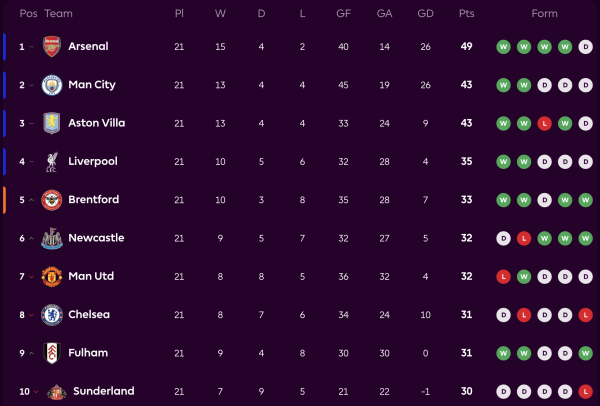Viewport: 600px width, 406px height.
Task: Select the Liverpool club crest
Action: click(x=51, y=161)
